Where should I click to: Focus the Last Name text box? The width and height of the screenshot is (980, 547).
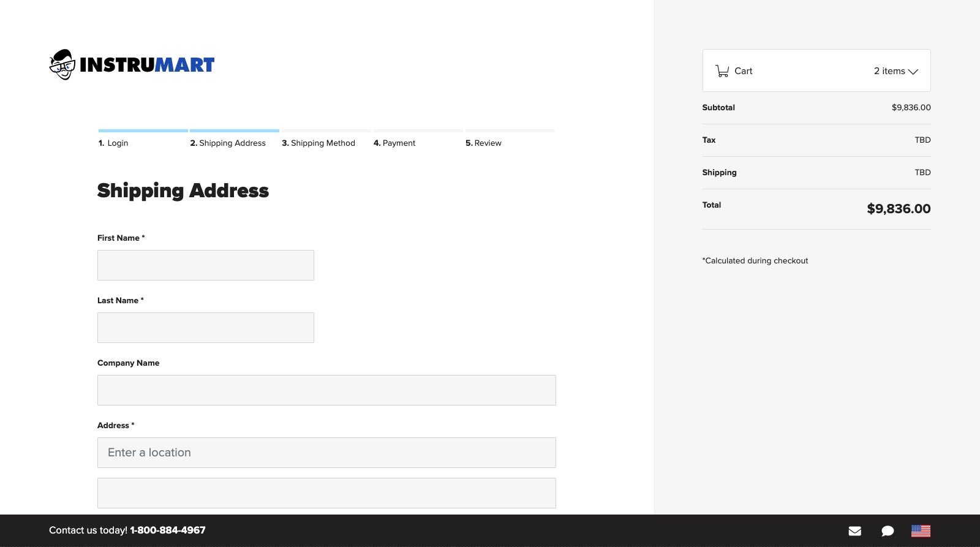coord(205,328)
